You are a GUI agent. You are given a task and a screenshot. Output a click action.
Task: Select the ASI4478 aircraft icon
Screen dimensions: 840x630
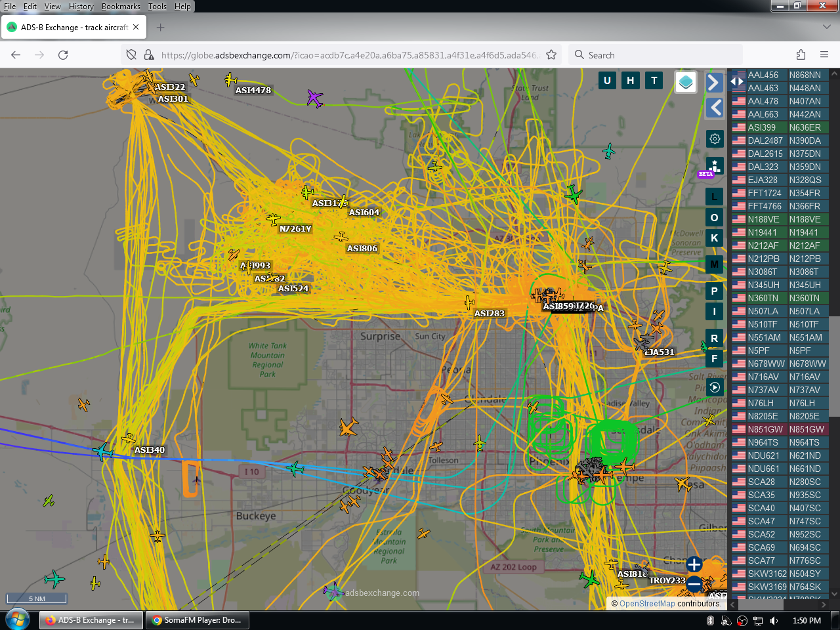click(x=230, y=80)
